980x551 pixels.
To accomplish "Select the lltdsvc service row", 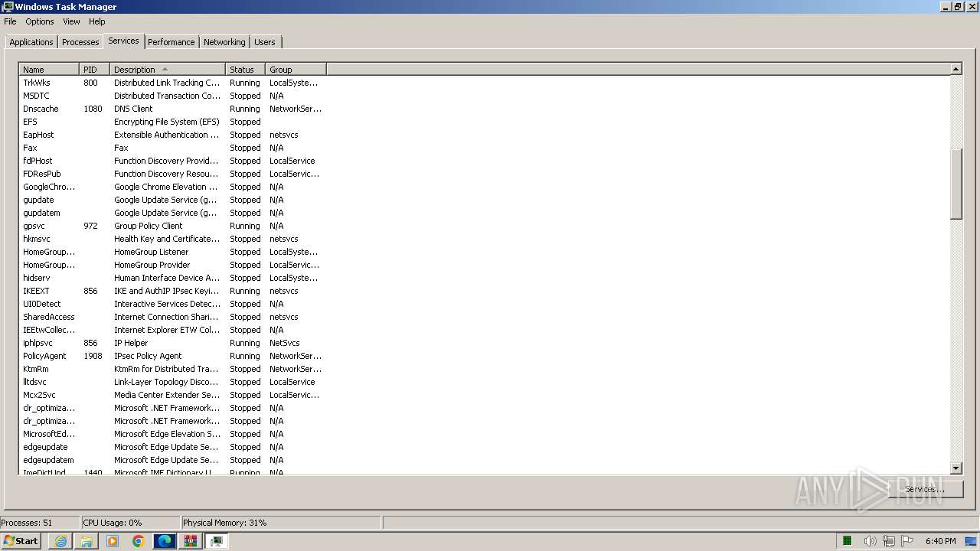I will click(x=485, y=382).
